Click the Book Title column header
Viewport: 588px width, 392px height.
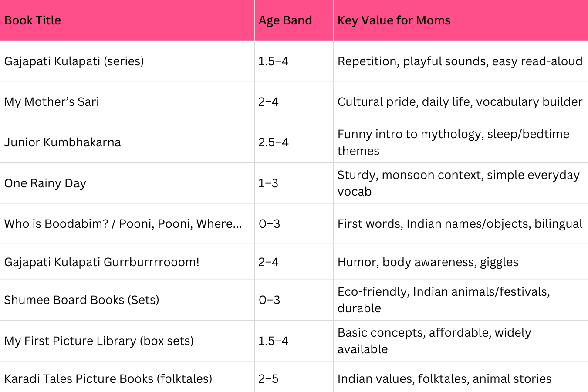tap(33, 20)
